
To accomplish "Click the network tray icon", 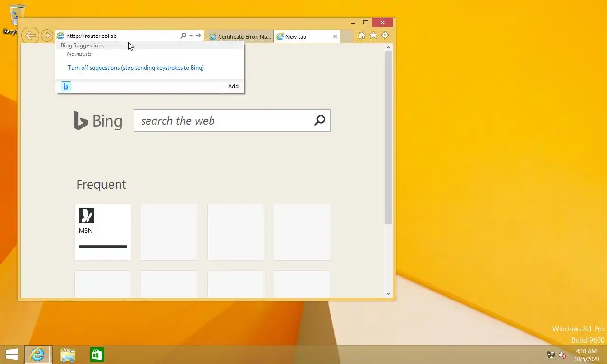I will click(x=551, y=355).
